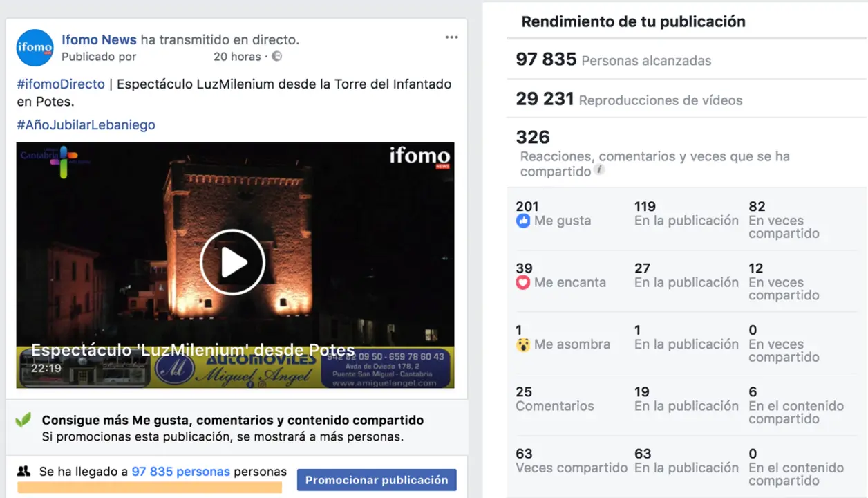Screen dimensions: 868x498
Task: Click the green leaf promotion icon
Action: coord(24,420)
